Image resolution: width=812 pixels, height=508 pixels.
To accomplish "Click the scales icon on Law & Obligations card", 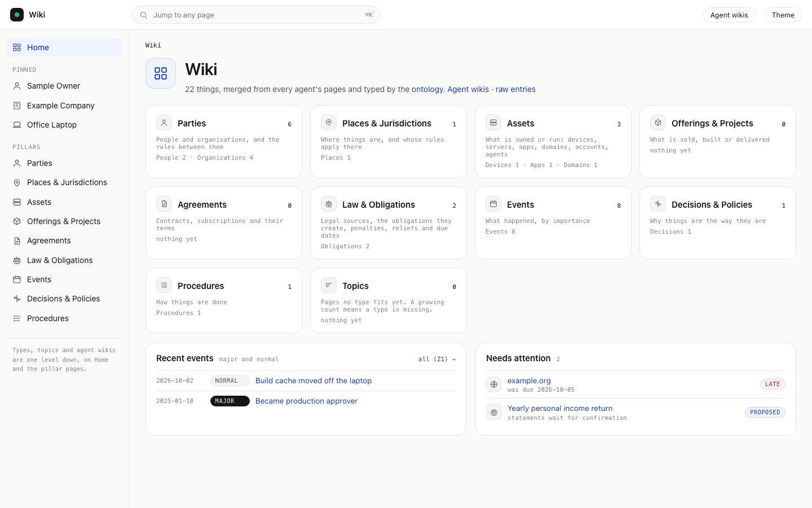I will tap(329, 204).
